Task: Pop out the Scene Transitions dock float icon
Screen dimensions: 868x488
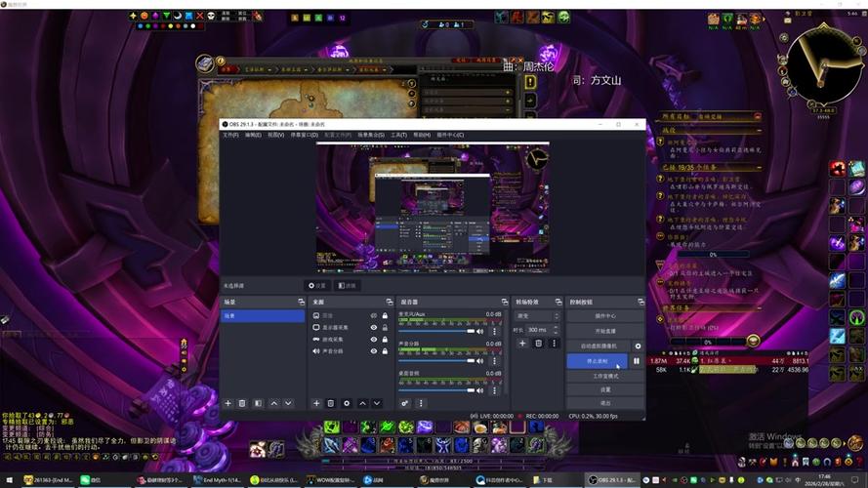Action: coord(558,302)
